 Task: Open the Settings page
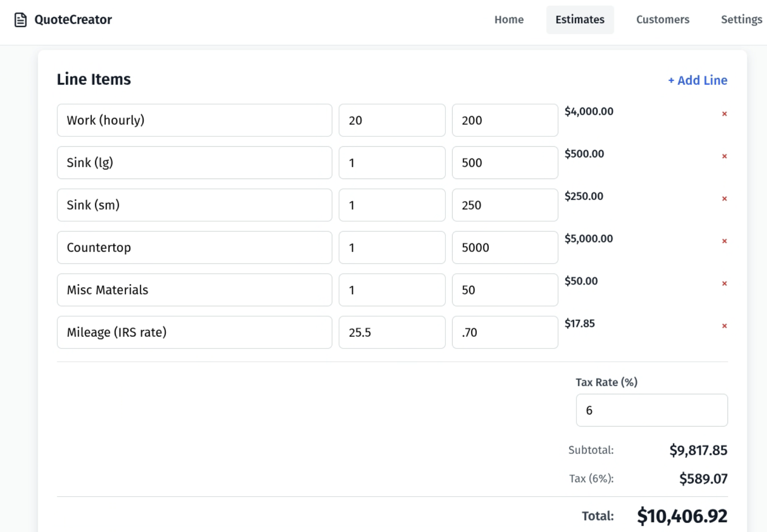point(741,19)
